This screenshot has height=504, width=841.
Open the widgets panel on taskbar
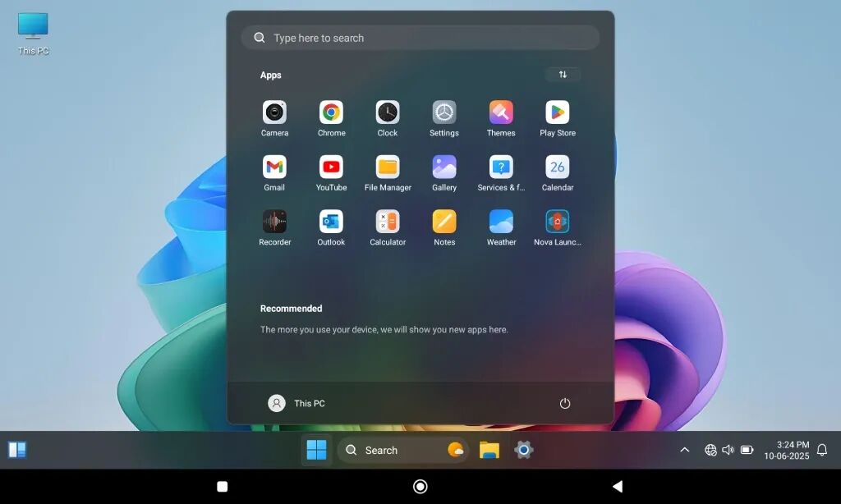point(17,450)
